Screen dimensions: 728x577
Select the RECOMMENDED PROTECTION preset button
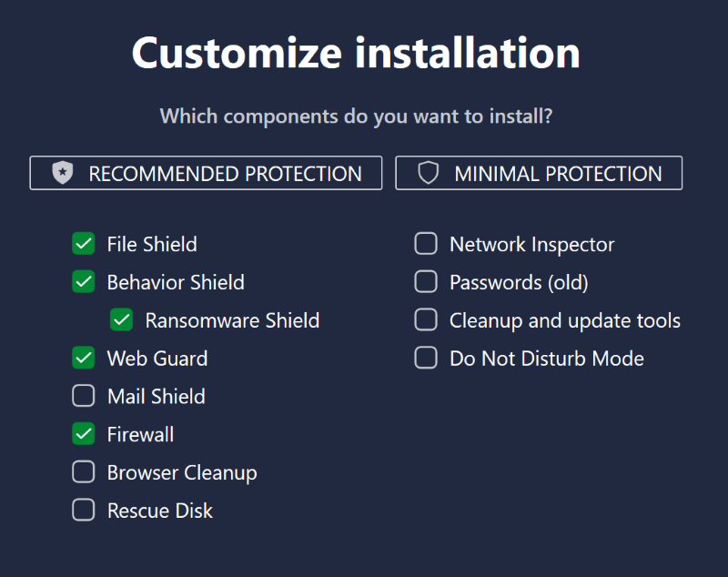tap(206, 173)
